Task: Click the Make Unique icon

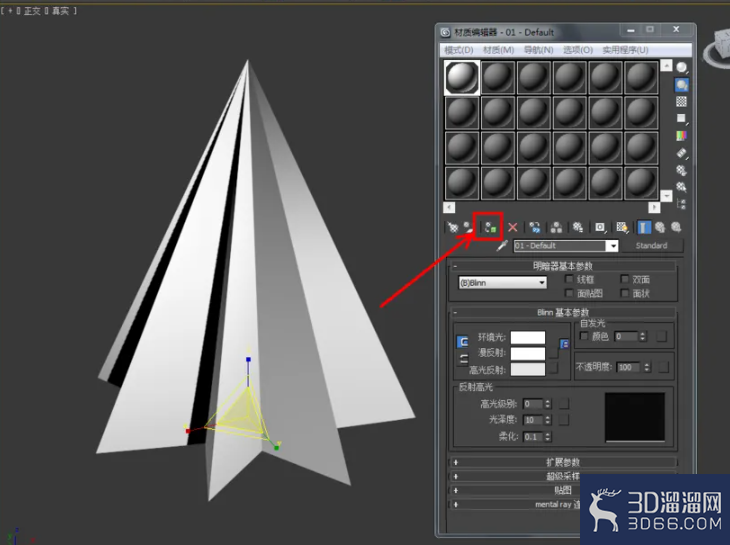Action: tap(556, 227)
